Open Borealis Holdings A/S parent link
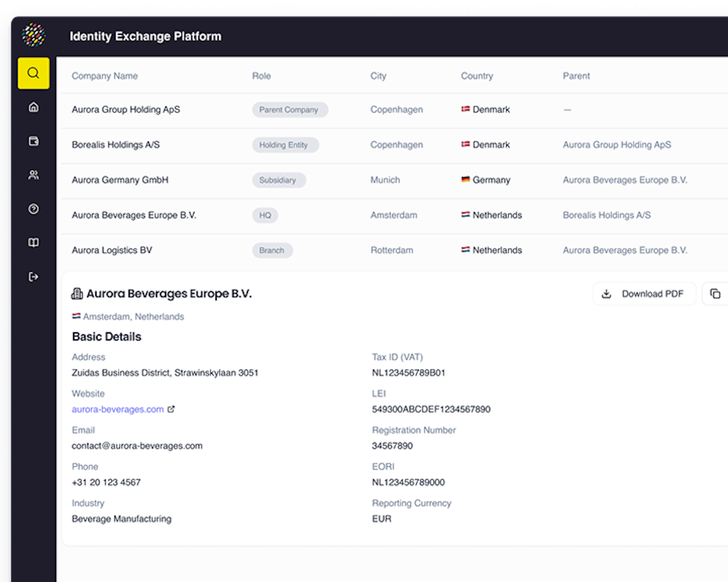 (606, 215)
